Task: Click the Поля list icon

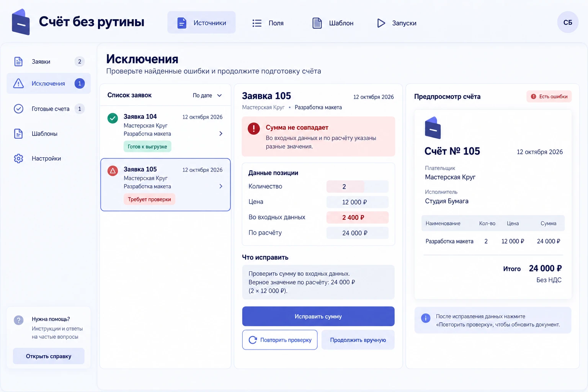Action: [x=257, y=23]
